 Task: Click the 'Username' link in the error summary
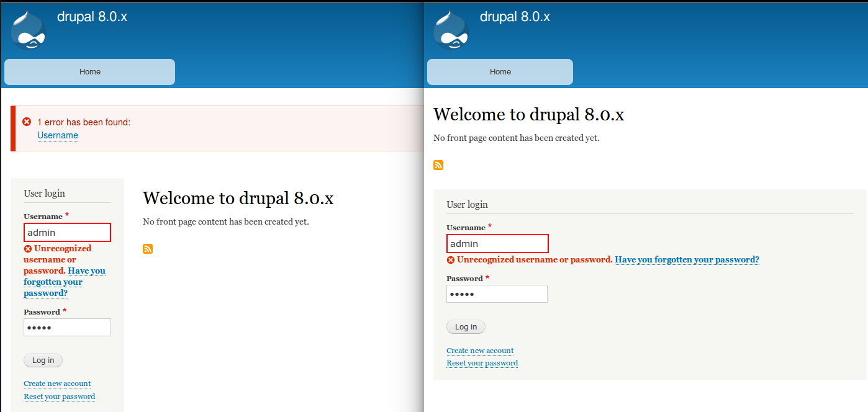point(58,135)
